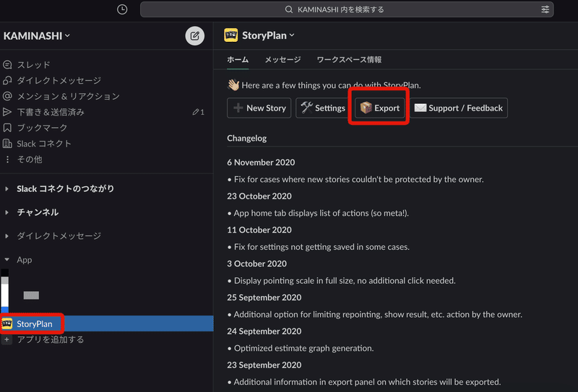Open ダイレクトメッセージ item at top of sidebar
Screen dimensions: 578x392
59,80
